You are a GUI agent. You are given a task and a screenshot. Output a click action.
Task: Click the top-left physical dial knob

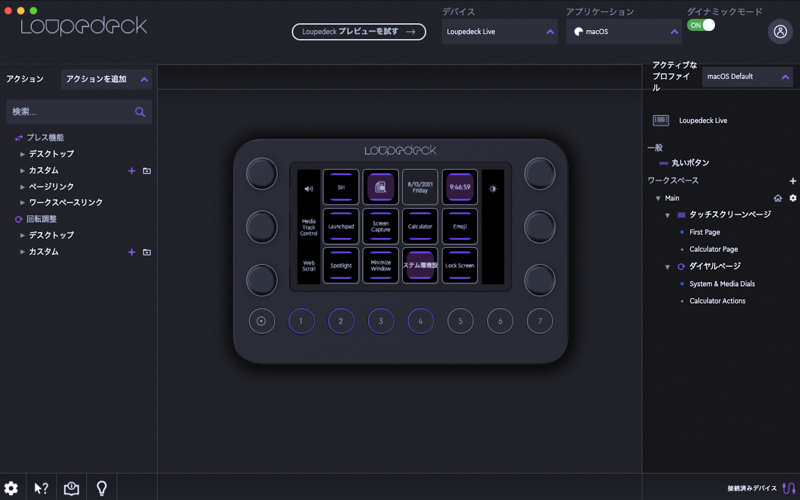point(262,173)
